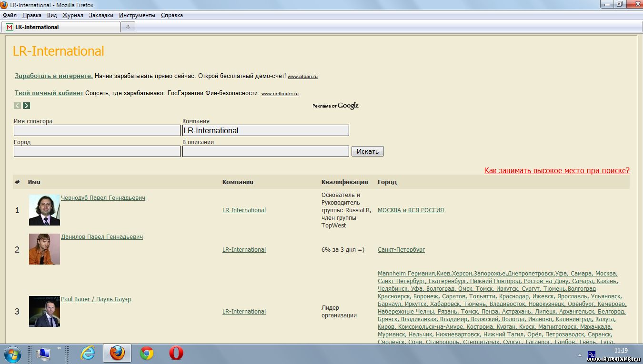
Task: Launch Google Chrome from taskbar
Action: (147, 353)
